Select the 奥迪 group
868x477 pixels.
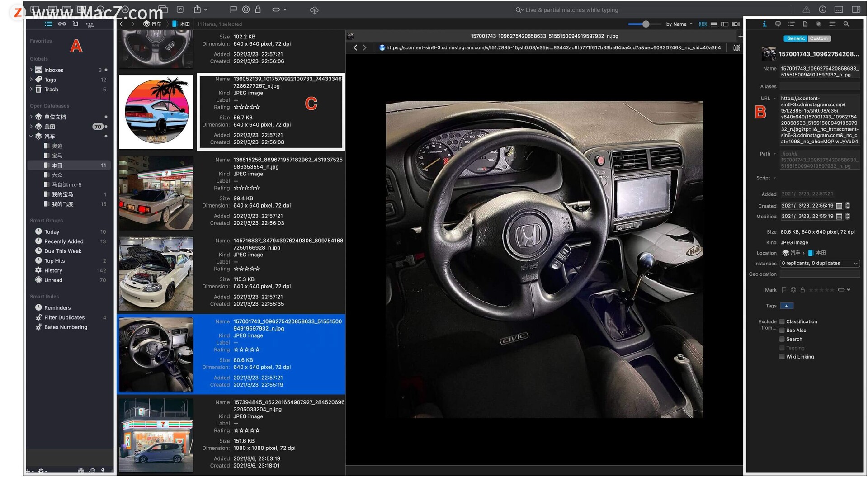coord(69,146)
